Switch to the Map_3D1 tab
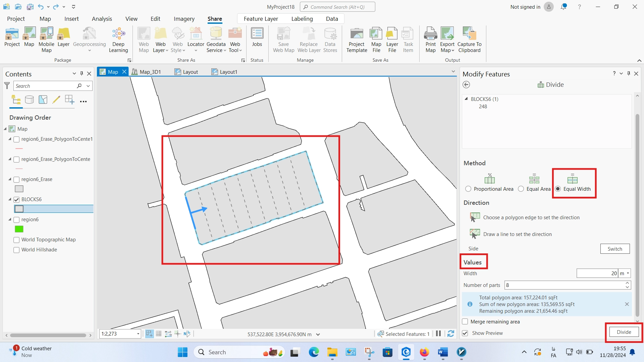Screen dimensions: 644x362 (x=150, y=72)
